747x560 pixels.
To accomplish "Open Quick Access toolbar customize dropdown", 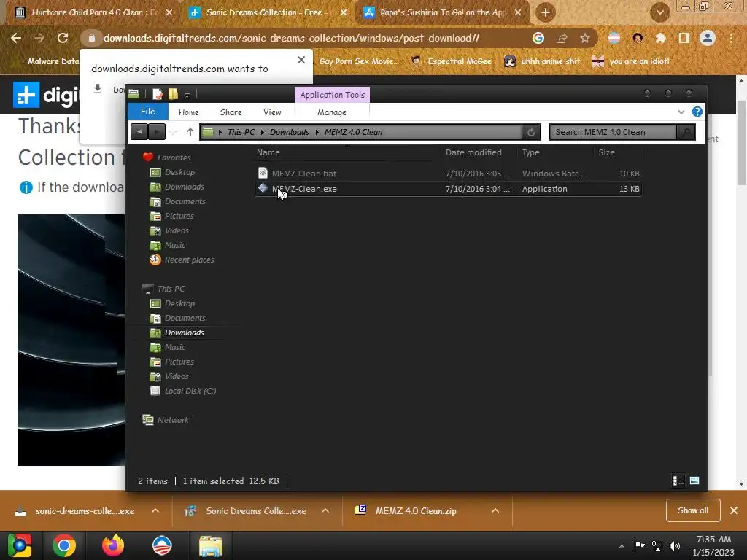I will coord(187,95).
